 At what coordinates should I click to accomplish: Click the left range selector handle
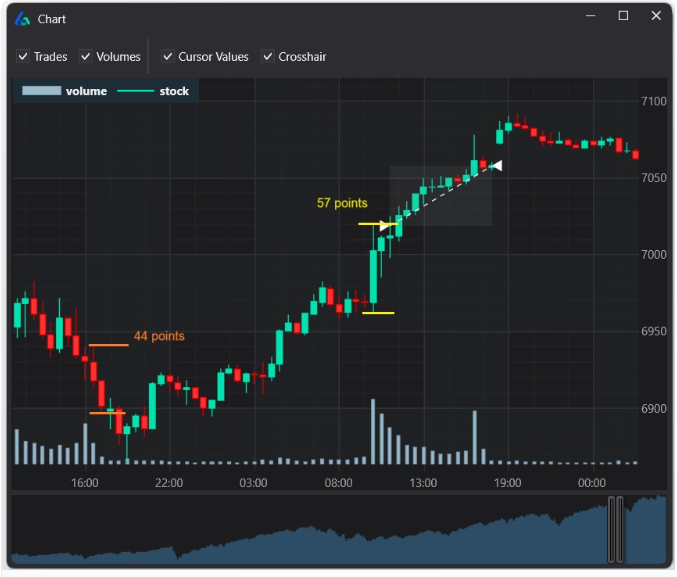point(611,529)
